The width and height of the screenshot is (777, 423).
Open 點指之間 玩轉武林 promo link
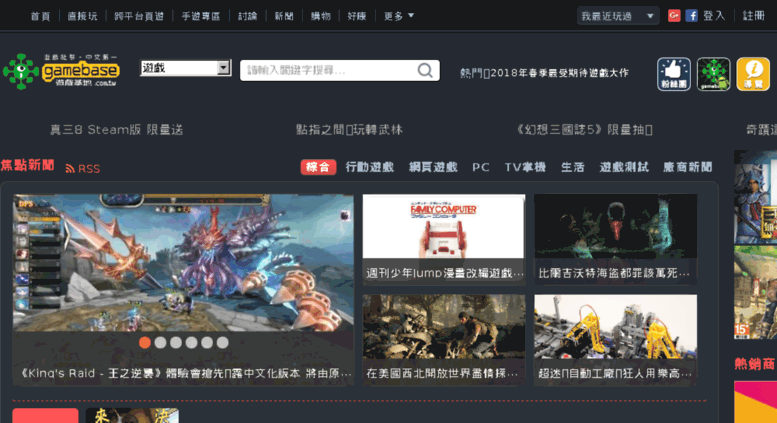point(349,130)
